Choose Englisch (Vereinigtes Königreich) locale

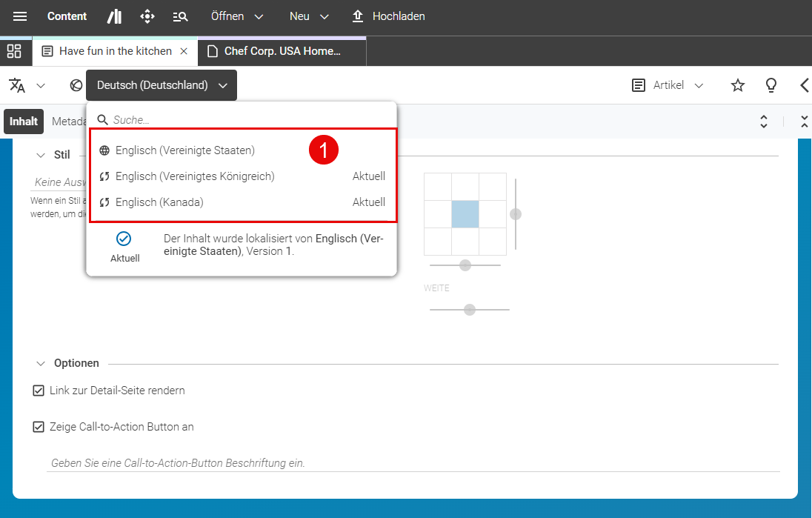click(242, 176)
